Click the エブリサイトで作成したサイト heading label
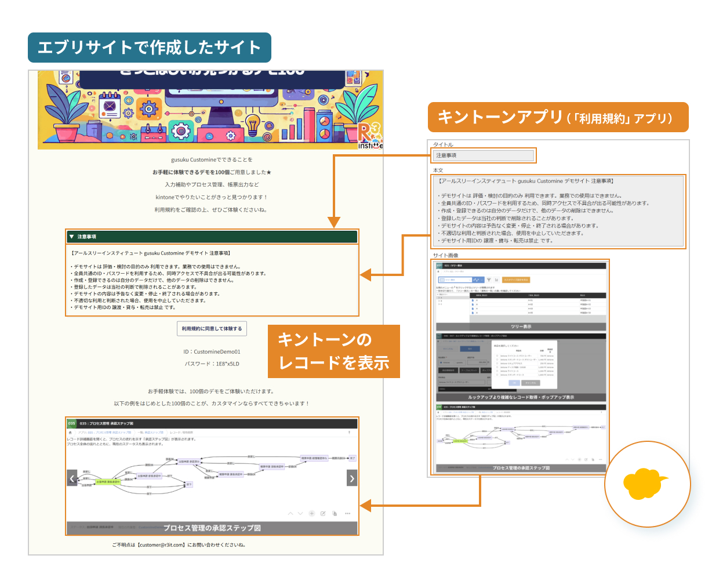Image resolution: width=712 pixels, height=588 pixels. (x=149, y=48)
